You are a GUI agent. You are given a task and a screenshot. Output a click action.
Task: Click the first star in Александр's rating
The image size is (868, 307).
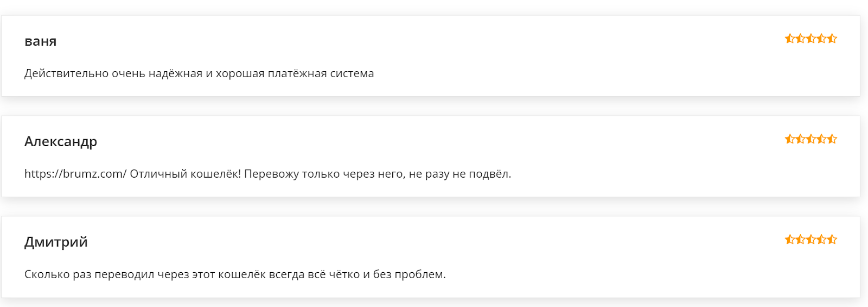790,139
